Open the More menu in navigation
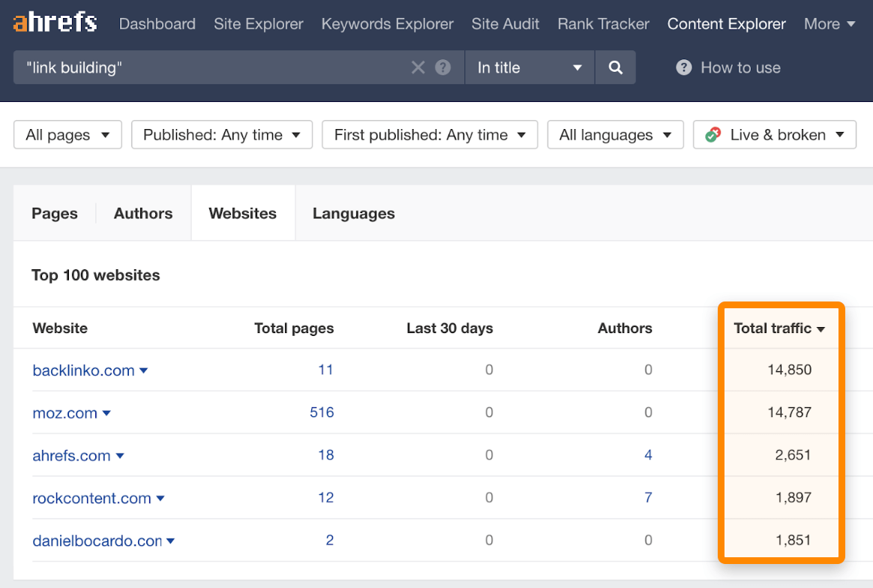873x588 pixels. [829, 24]
